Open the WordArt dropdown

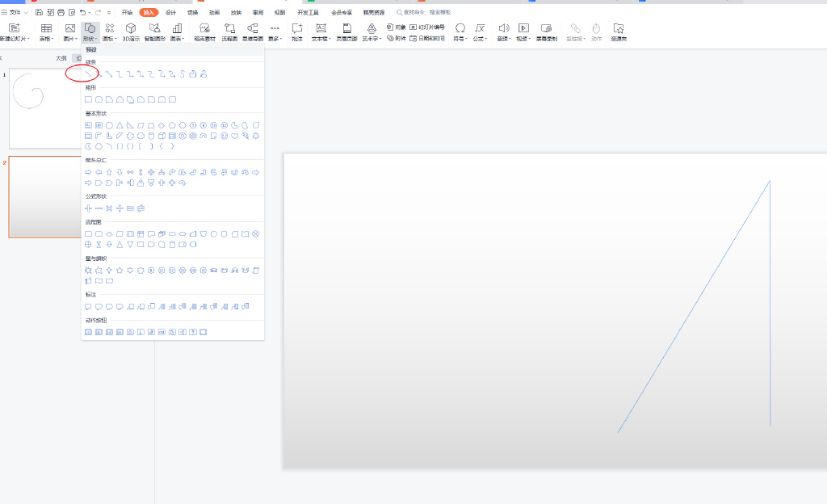(x=372, y=31)
